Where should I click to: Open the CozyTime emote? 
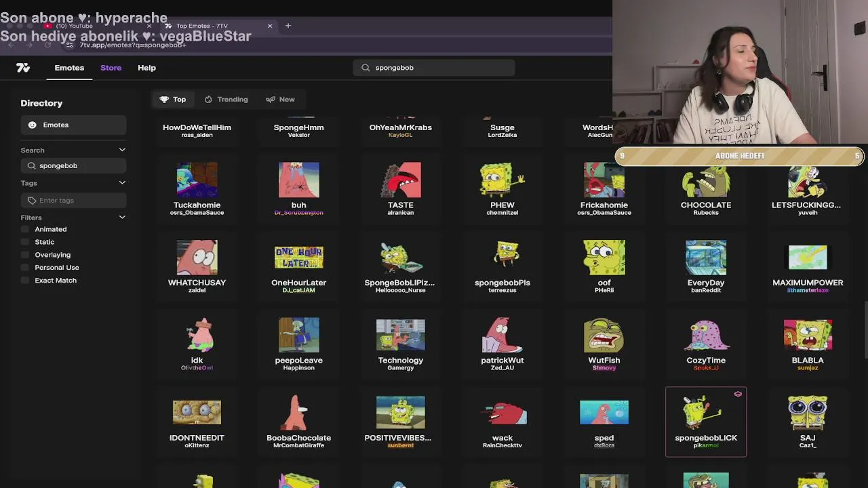(x=705, y=344)
